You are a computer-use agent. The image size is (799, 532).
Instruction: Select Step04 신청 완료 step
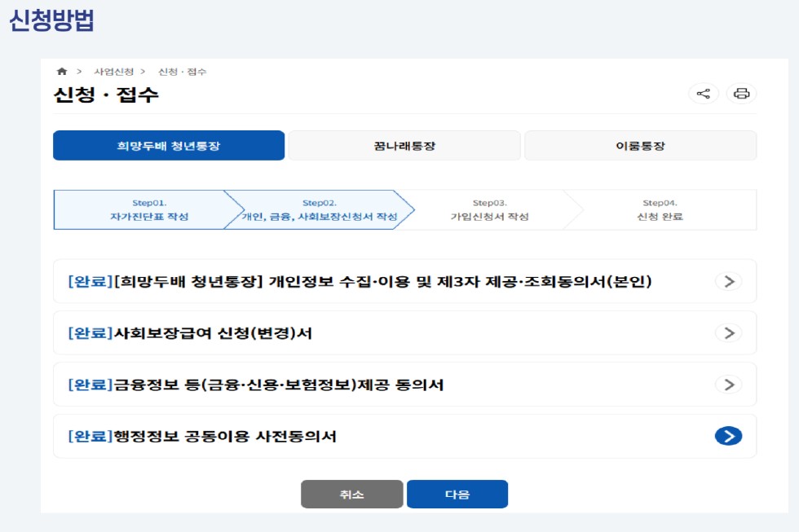(660, 209)
